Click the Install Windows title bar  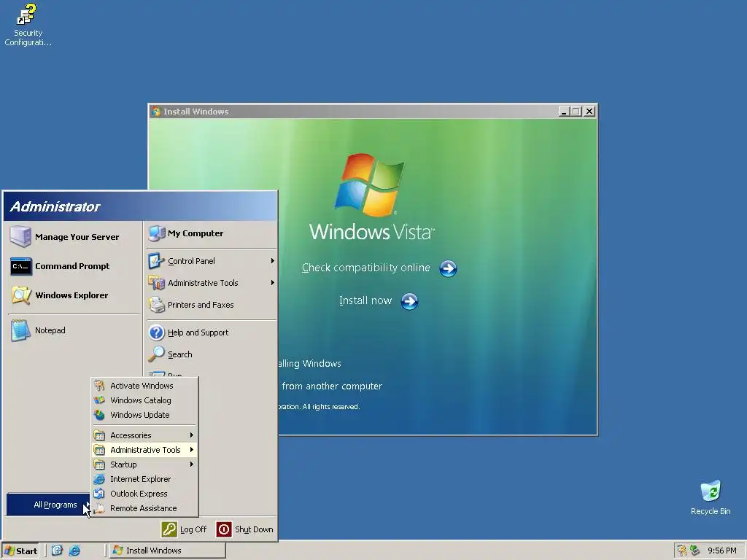352,112
